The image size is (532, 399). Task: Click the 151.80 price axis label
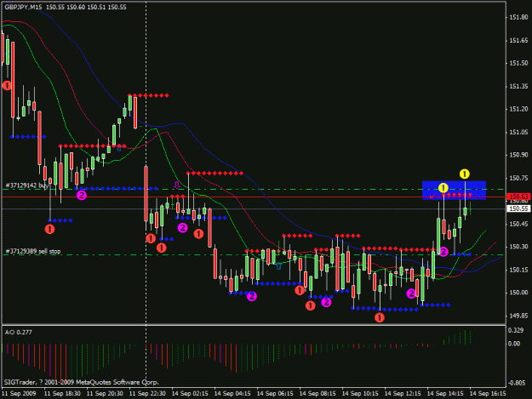pyautogui.click(x=518, y=17)
